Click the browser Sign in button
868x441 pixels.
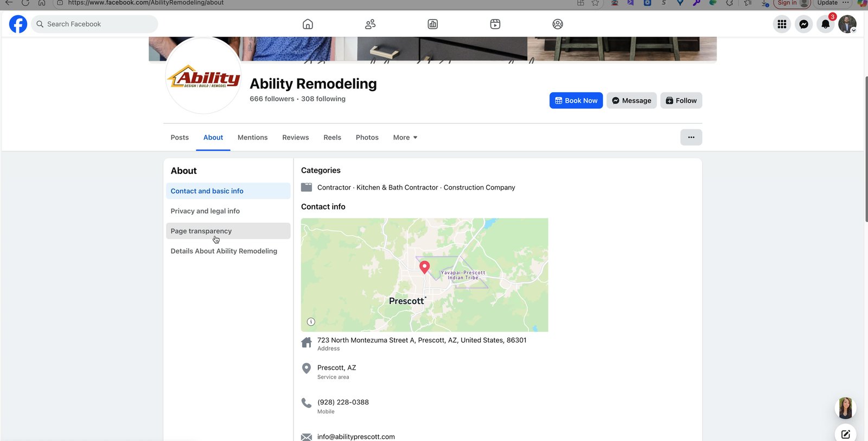click(792, 3)
